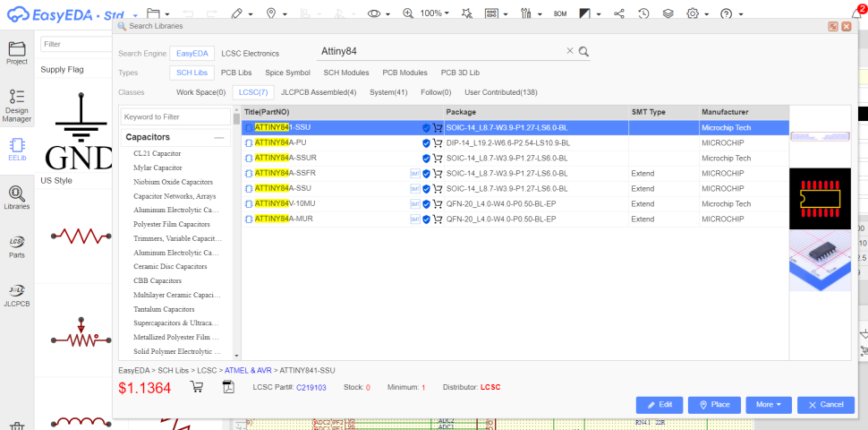
Task: Select the EELib sidebar icon
Action: pyautogui.click(x=17, y=150)
